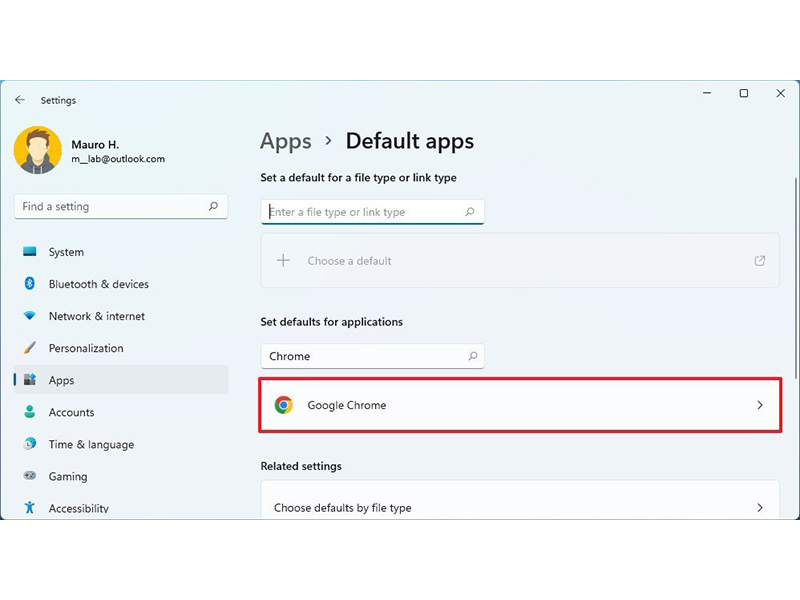Click the plus icon beside Choose a default
800x600 pixels.
(x=283, y=261)
